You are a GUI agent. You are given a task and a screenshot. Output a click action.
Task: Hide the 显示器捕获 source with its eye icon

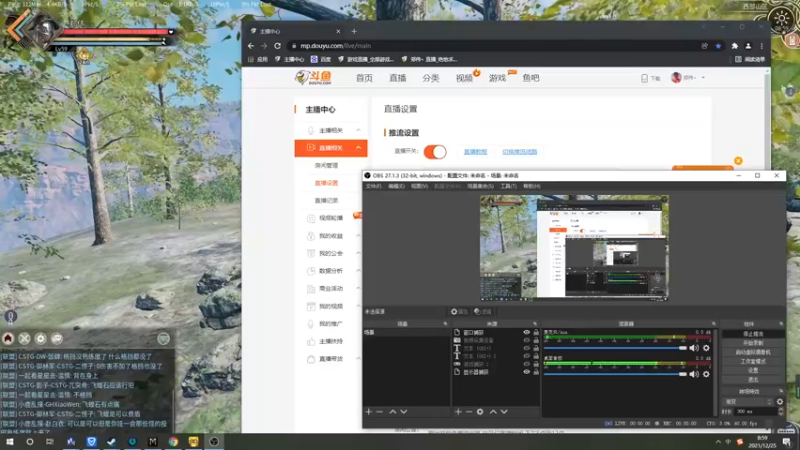[x=527, y=372]
